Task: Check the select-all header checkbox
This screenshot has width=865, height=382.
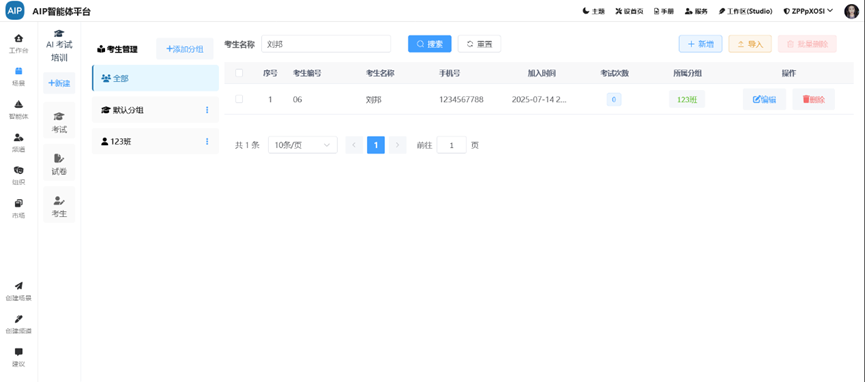Action: pyautogui.click(x=239, y=73)
